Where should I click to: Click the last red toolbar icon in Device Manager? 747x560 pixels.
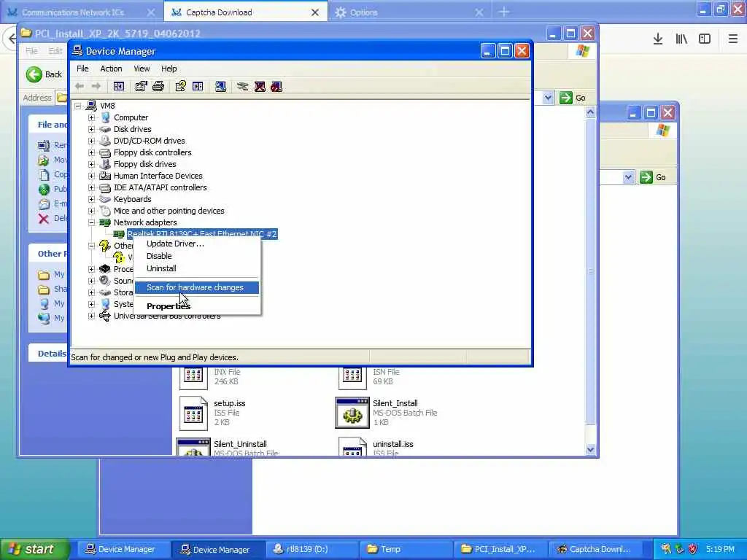(x=276, y=86)
